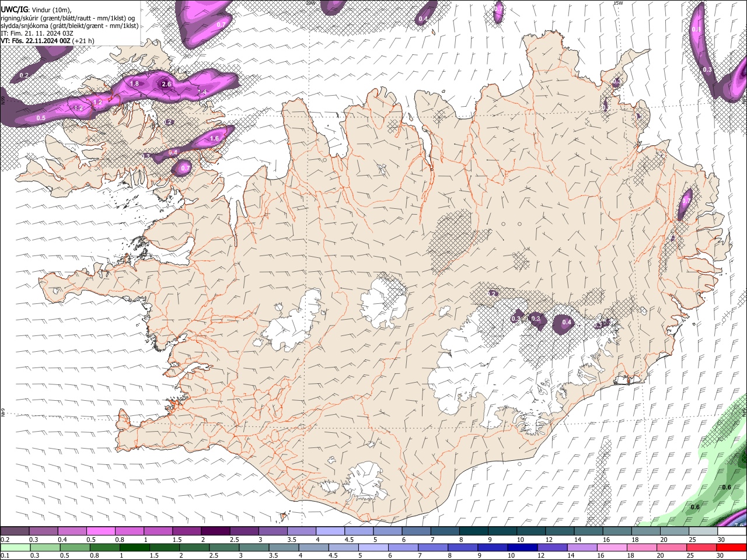Click the '0.1' label in the rain legend

point(5,556)
